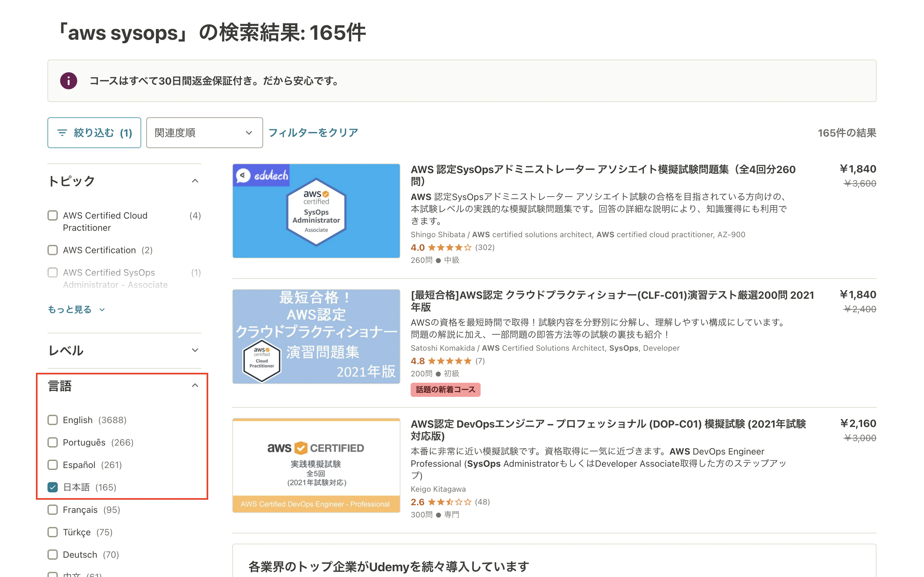The height and width of the screenshot is (577, 924).
Task: Open the AWS CERTIFIED DevOps course thumbnail
Action: point(316,465)
